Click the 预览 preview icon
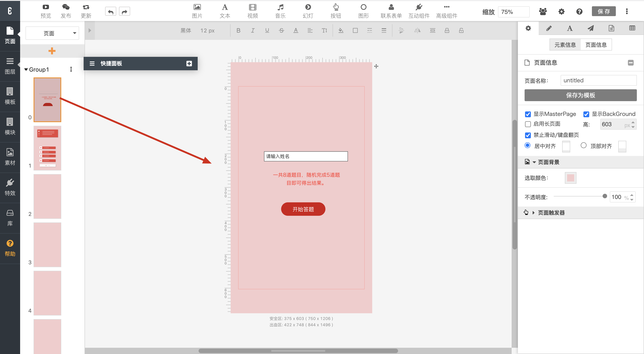 pos(45,7)
